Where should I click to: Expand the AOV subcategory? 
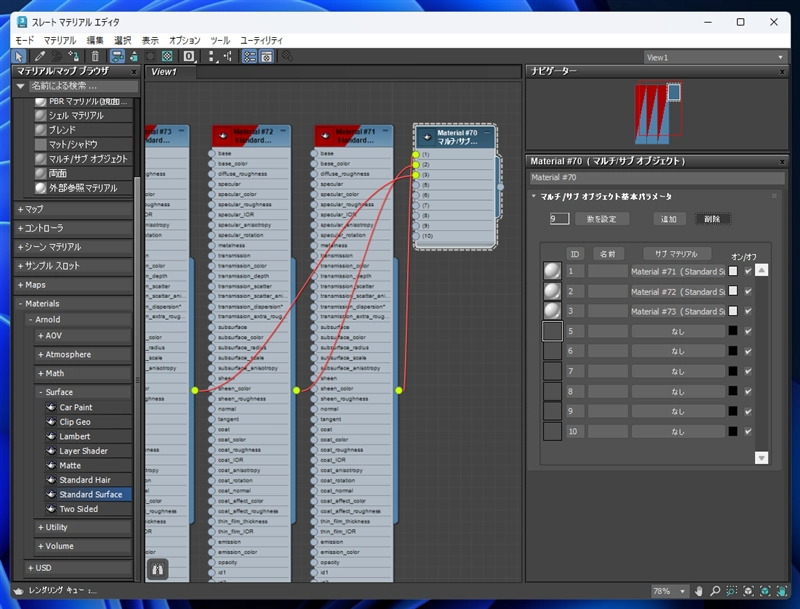click(84, 336)
